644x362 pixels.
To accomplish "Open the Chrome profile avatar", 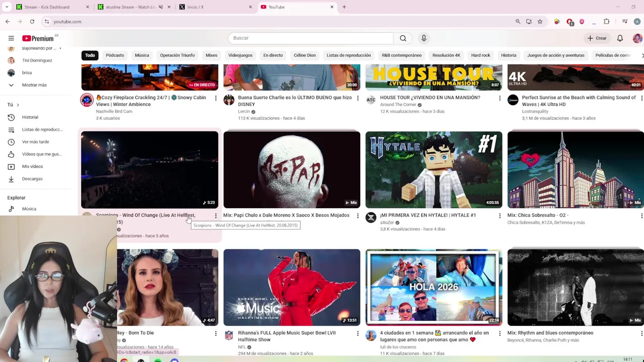I will (637, 22).
